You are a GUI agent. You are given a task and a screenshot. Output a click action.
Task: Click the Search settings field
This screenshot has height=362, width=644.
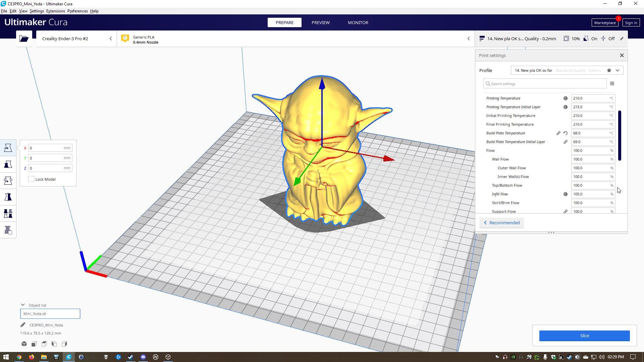545,83
